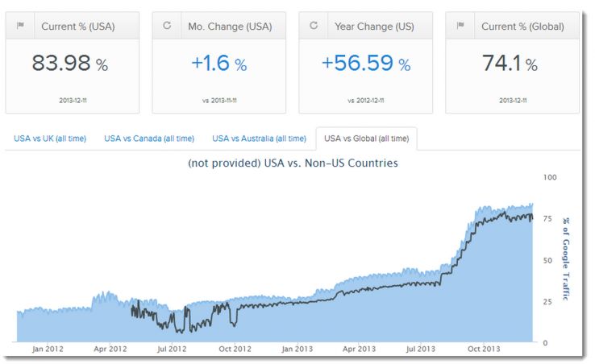595x364 pixels.
Task: Click the flag icon beside Current % (USA)
Action: [x=20, y=27]
